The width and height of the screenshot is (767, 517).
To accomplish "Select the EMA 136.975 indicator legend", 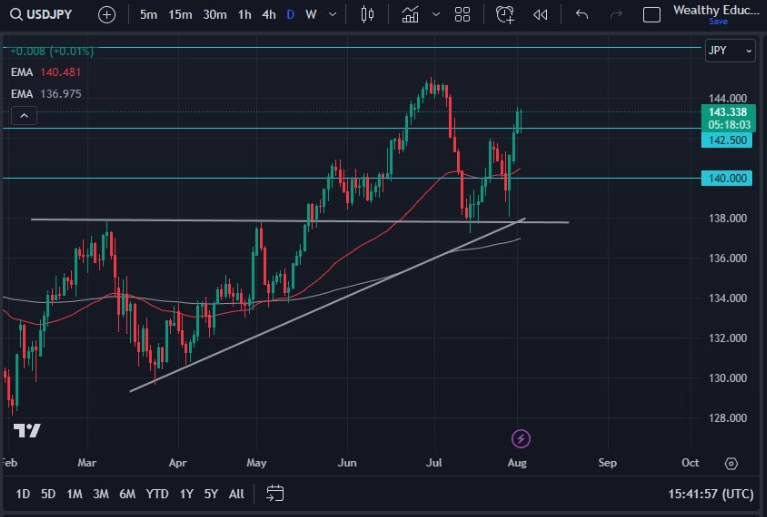I will coord(46,94).
